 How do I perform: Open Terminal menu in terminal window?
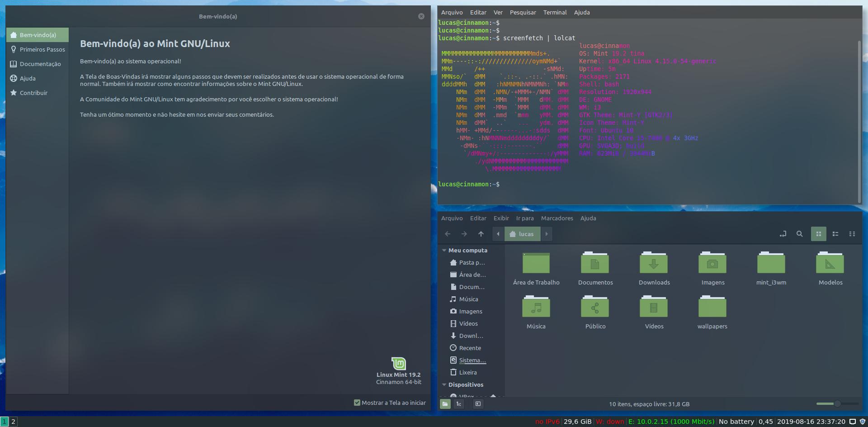(x=555, y=12)
